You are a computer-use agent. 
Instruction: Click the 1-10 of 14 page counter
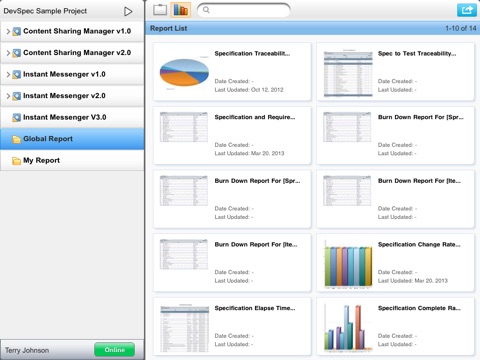461,28
